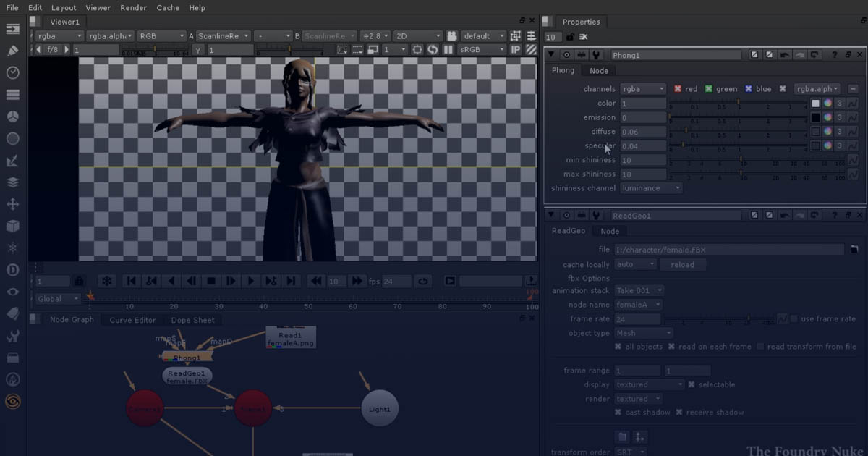The height and width of the screenshot is (456, 868).
Task: Select the Draw node icon in the toolbar
Action: [12, 51]
